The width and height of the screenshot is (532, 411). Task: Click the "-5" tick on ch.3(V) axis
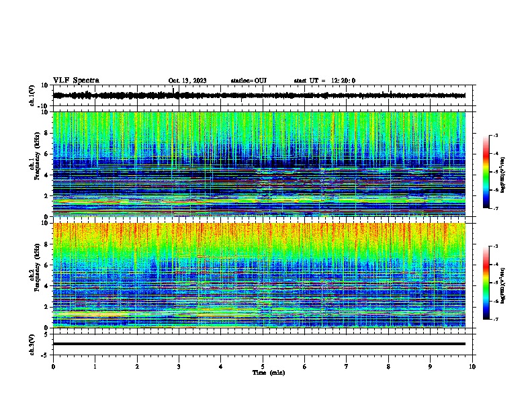coord(45,355)
